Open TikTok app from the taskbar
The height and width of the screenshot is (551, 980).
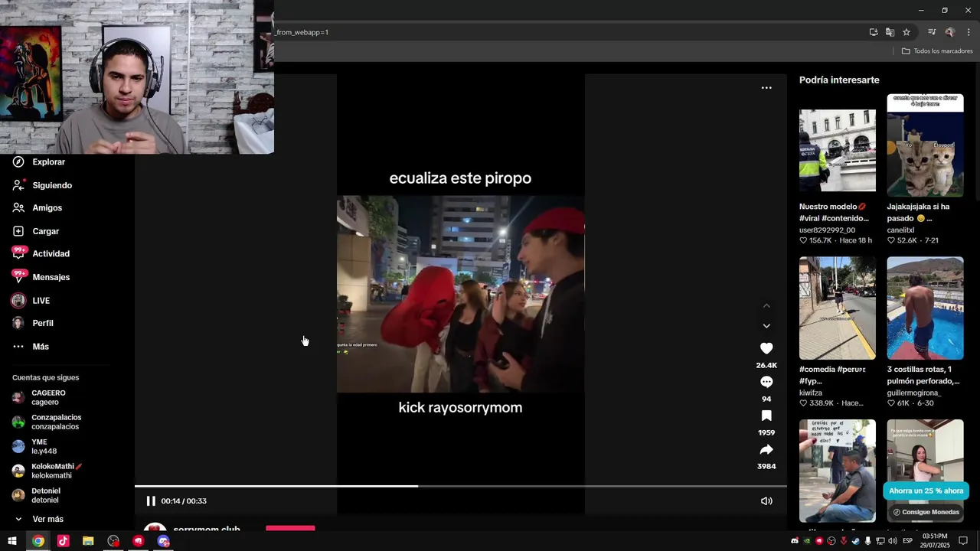[63, 541]
